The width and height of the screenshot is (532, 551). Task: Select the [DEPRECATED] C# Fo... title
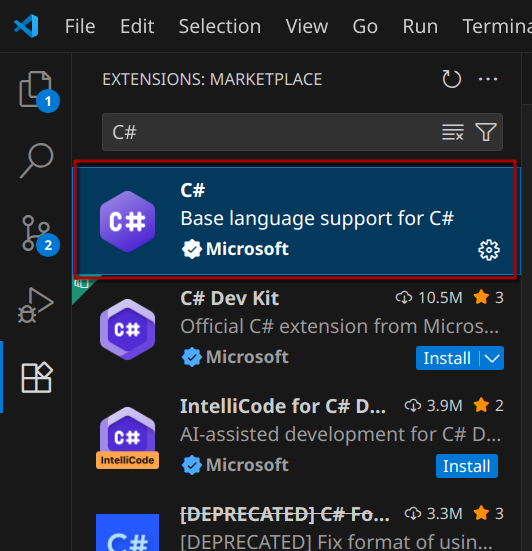point(285,514)
